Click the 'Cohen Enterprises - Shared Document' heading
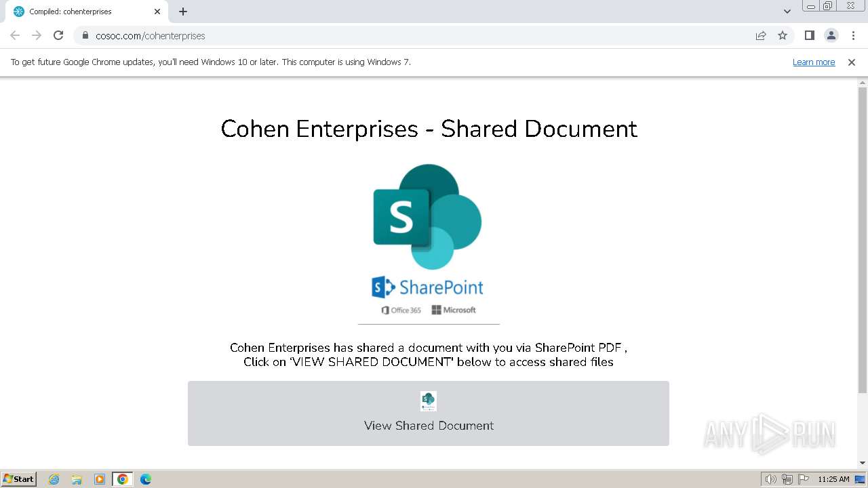Viewport: 868px width, 488px height. tap(429, 129)
